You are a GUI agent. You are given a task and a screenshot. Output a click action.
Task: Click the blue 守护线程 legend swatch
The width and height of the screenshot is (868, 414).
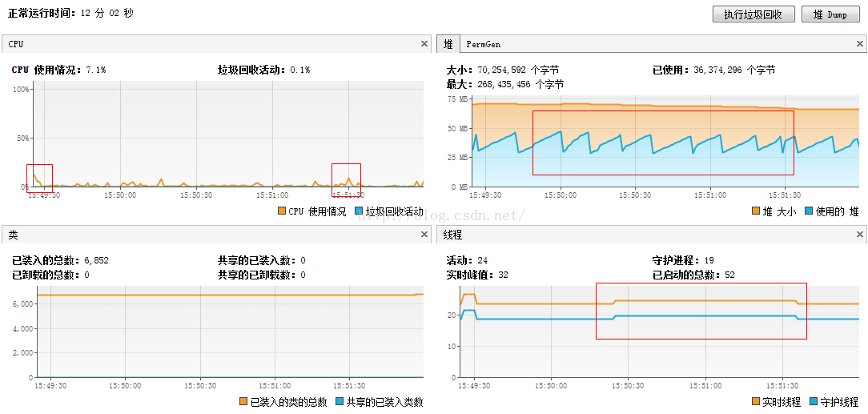(814, 402)
